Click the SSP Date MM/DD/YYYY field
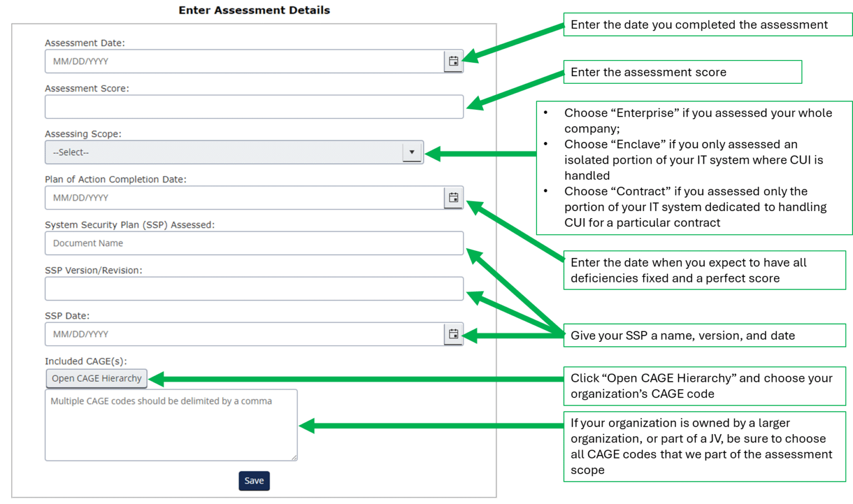The height and width of the screenshot is (504, 853). pyautogui.click(x=222, y=334)
